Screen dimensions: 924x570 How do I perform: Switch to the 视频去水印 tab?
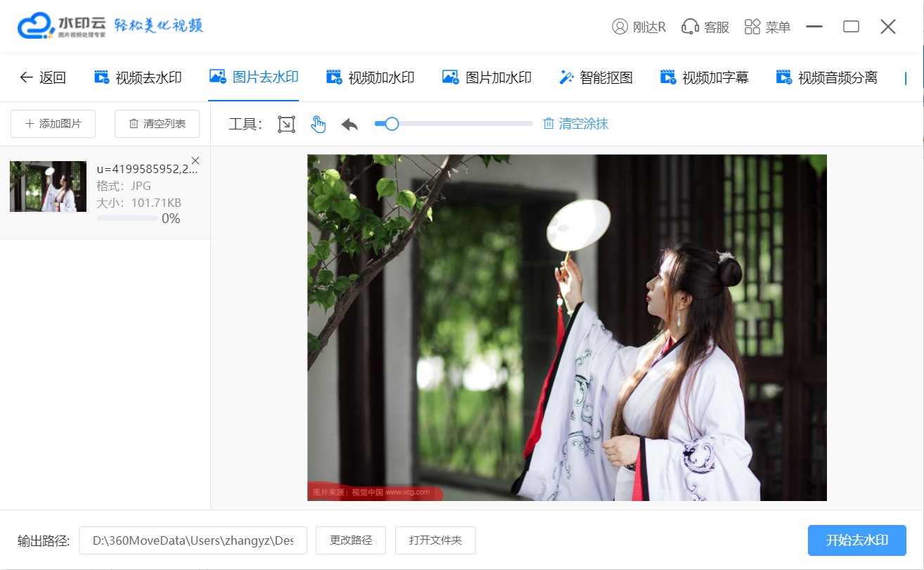139,77
